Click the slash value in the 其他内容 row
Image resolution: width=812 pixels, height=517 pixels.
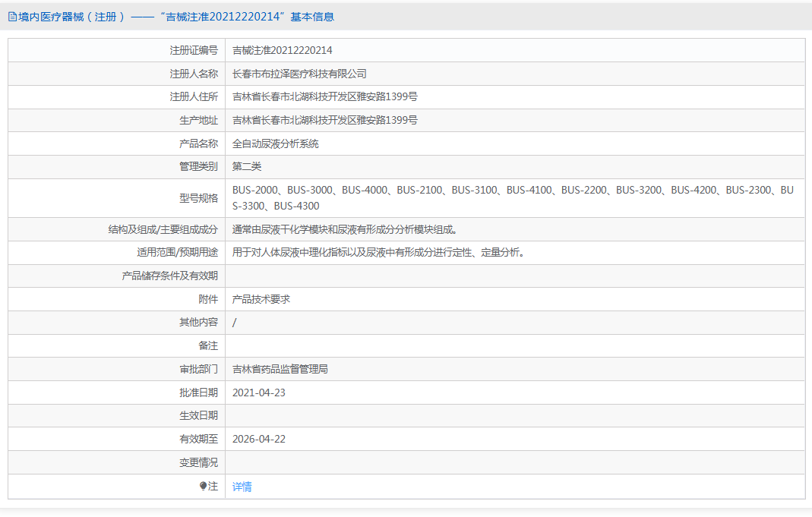235,323
